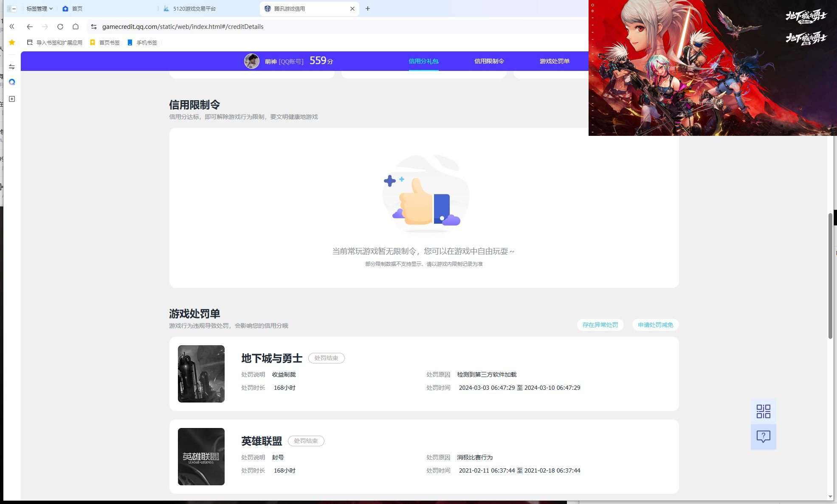Click the user avatar picture
This screenshot has height=504, width=837.
click(x=252, y=61)
